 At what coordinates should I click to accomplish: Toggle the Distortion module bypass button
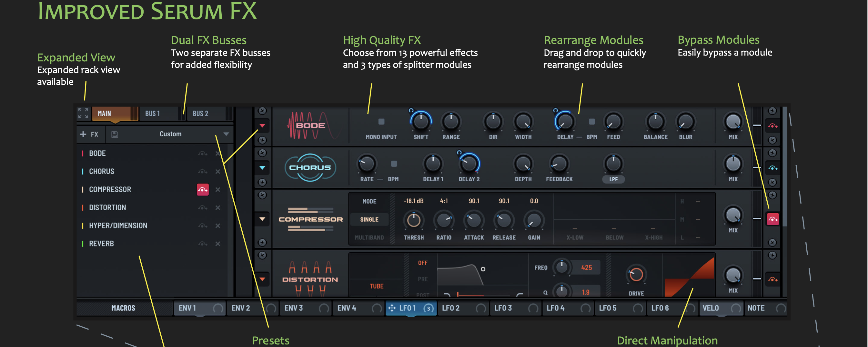(772, 279)
